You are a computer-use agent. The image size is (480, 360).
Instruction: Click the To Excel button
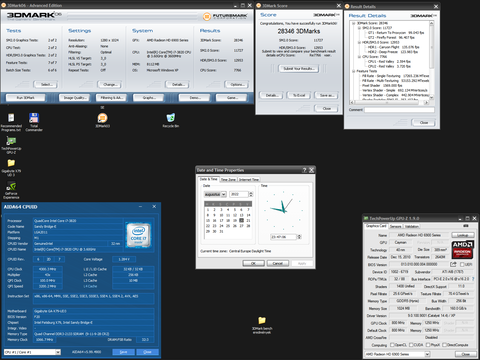299,95
